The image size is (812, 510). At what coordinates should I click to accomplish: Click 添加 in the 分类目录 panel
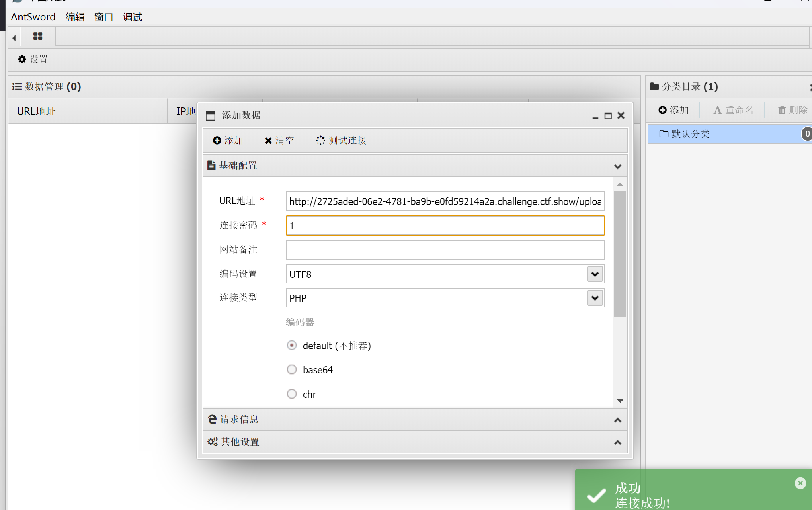point(673,110)
